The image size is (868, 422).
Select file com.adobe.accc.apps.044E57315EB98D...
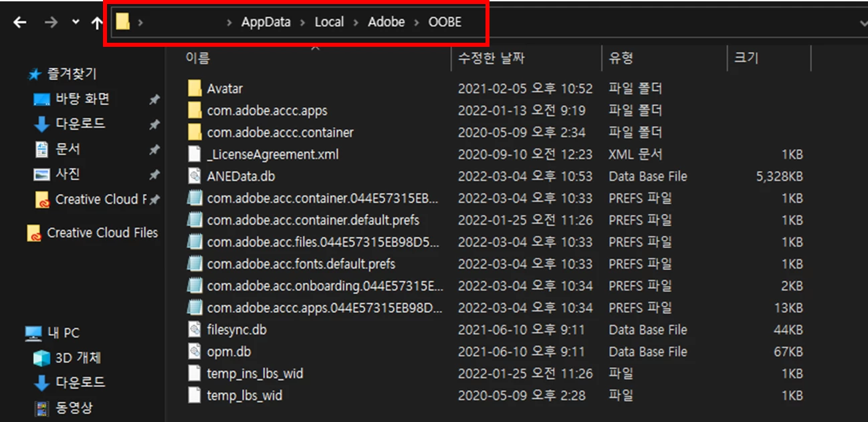pos(325,308)
